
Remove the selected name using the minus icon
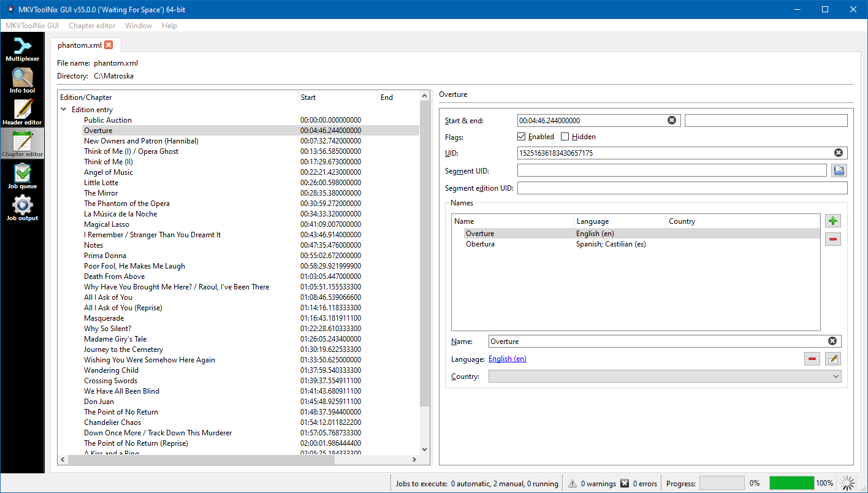832,239
